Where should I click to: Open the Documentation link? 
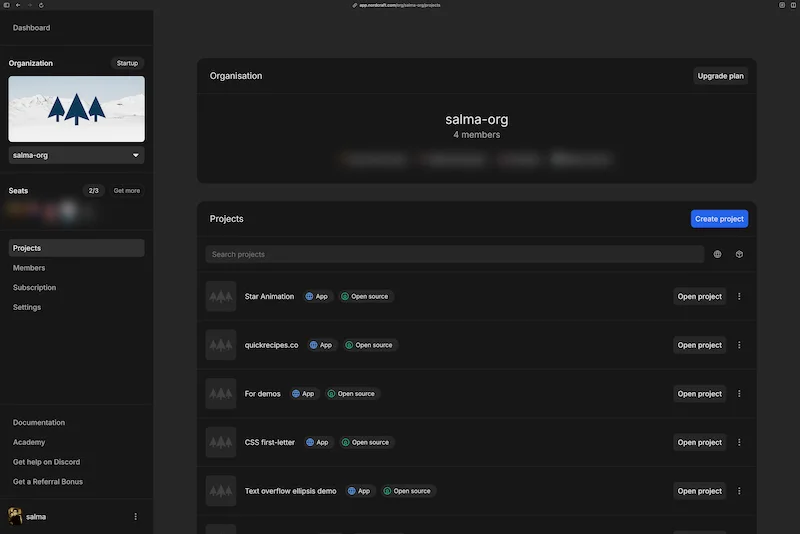39,422
